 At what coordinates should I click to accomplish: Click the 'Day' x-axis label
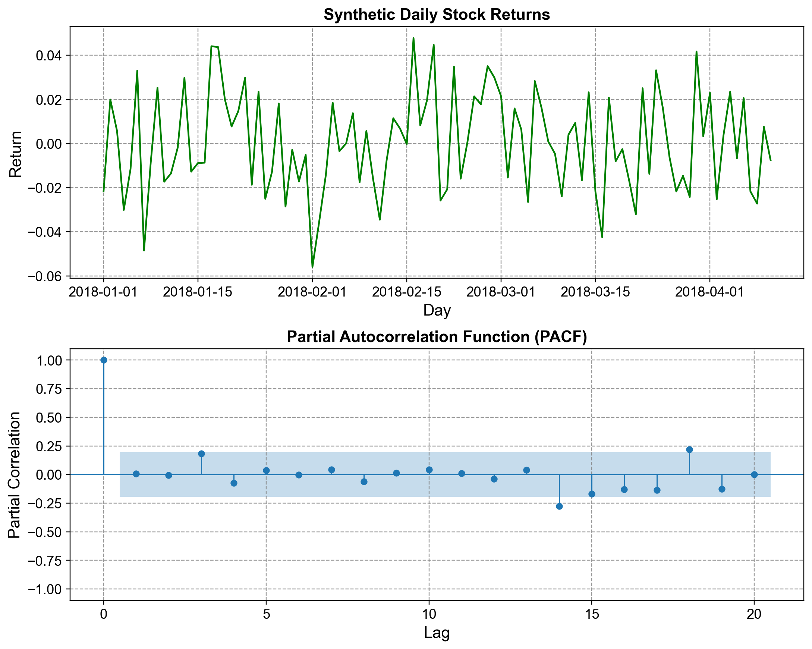tap(437, 310)
